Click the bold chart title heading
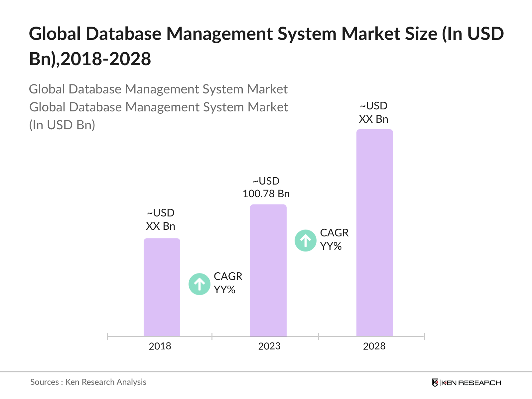The height and width of the screenshot is (399, 532). (x=266, y=46)
